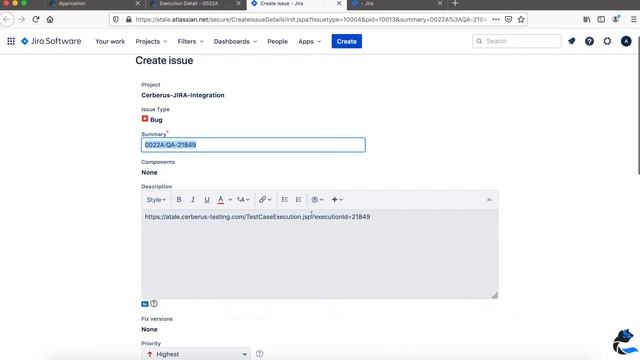Viewport: 640px width, 360px height.
Task: Go back in browser history
Action: tap(7, 19)
